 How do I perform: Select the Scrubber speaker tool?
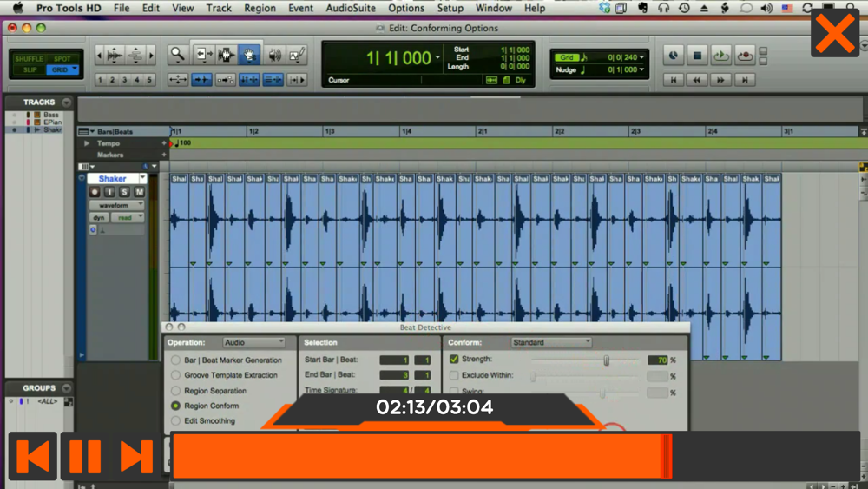coord(274,54)
